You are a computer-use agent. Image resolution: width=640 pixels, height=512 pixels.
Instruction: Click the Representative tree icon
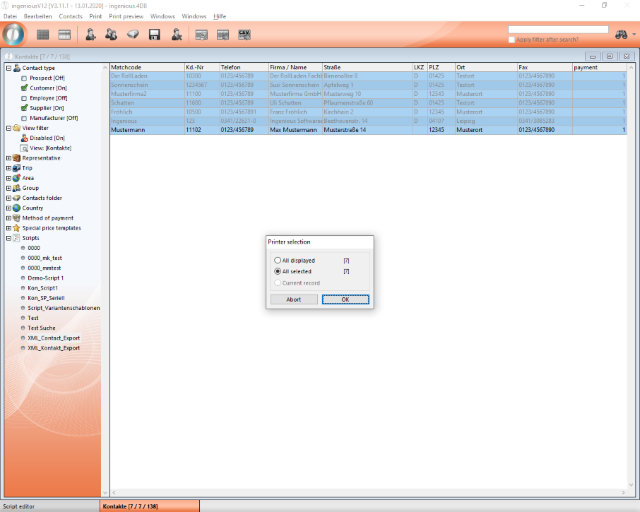17,158
